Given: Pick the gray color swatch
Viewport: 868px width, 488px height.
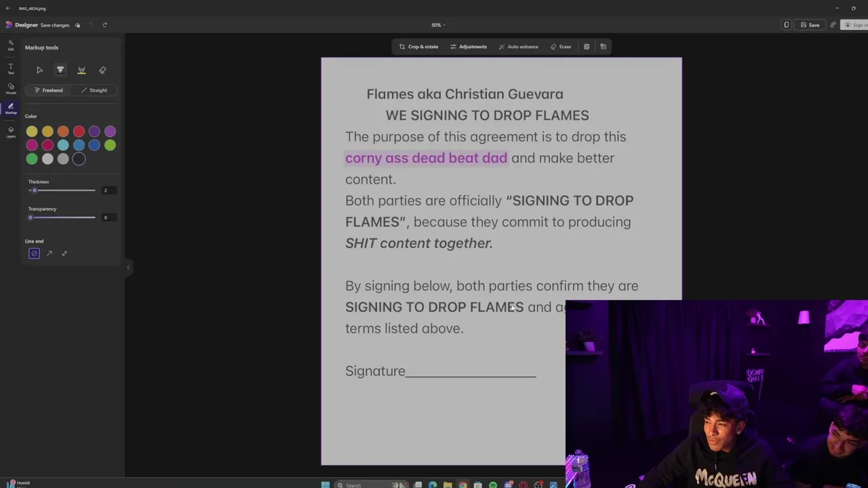Looking at the screenshot, I should 63,159.
